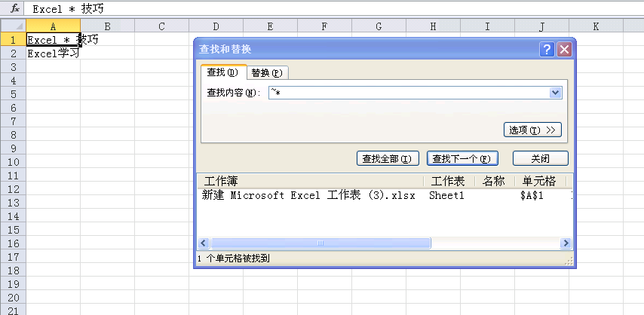
Task: Select cell A1 containing Excel * 技巧
Action: click(53, 39)
